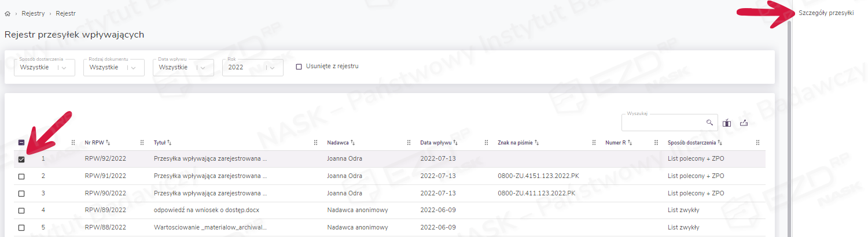The width and height of the screenshot is (868, 237).
Task: Sort by Data wpływu column arrows
Action: pos(455,142)
